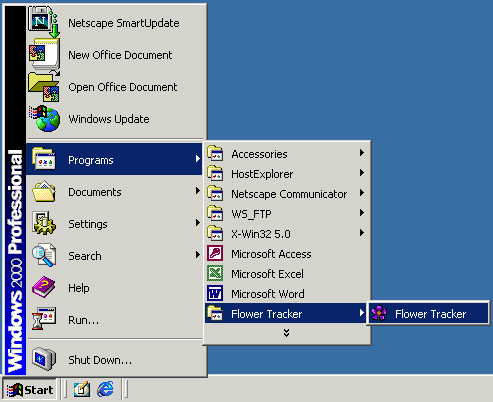Open Internet Explorer from quick launch
Screen dimensions: 493x402
pyautogui.click(x=105, y=389)
